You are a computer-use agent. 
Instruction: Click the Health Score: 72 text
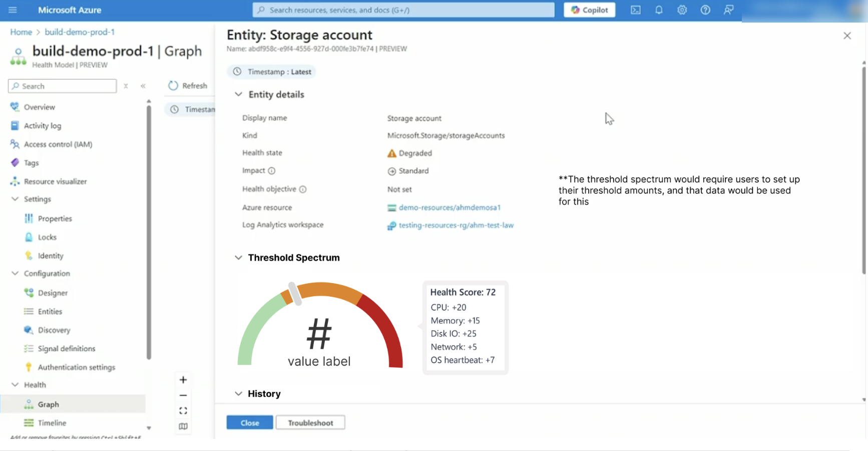coord(463,293)
